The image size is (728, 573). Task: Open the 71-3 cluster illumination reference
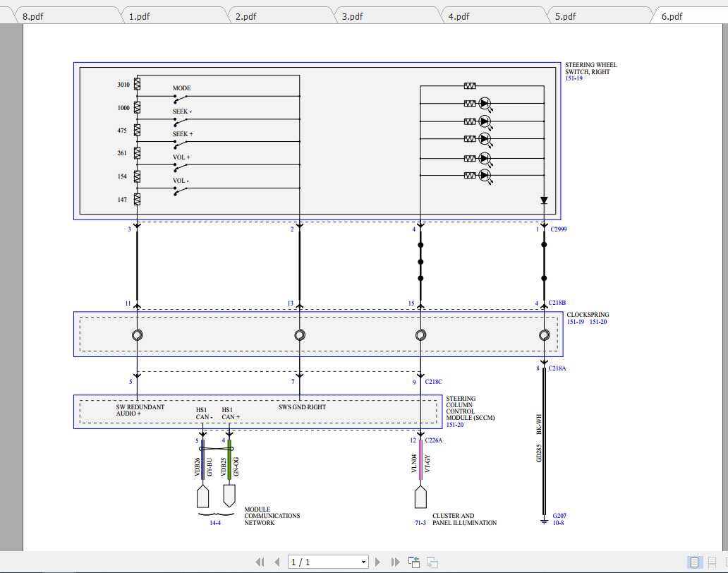pos(420,523)
